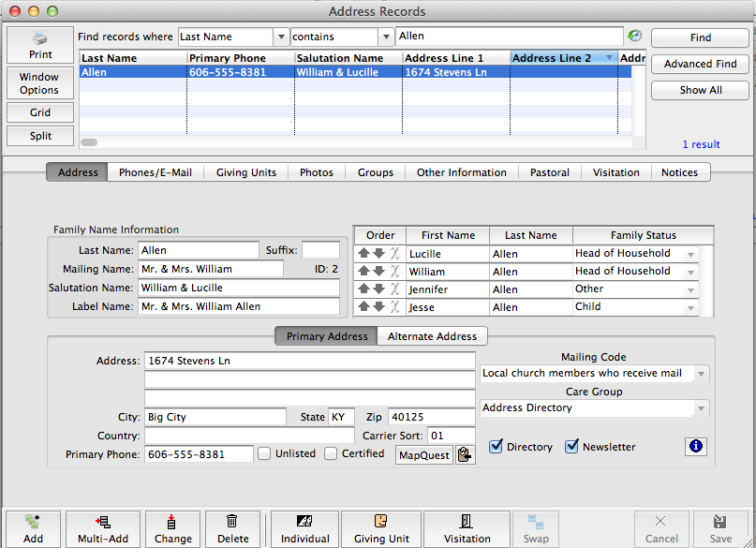The width and height of the screenshot is (756, 548).
Task: Click the Advanced Find button
Action: point(700,64)
